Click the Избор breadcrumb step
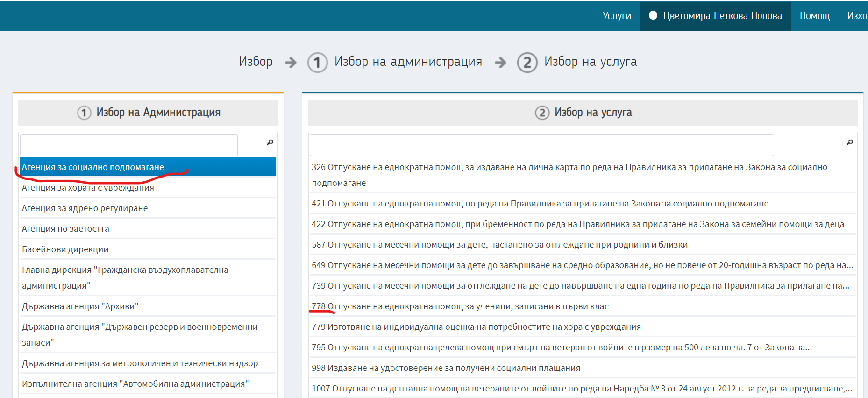The height and width of the screenshot is (398, 868). pyautogui.click(x=256, y=62)
